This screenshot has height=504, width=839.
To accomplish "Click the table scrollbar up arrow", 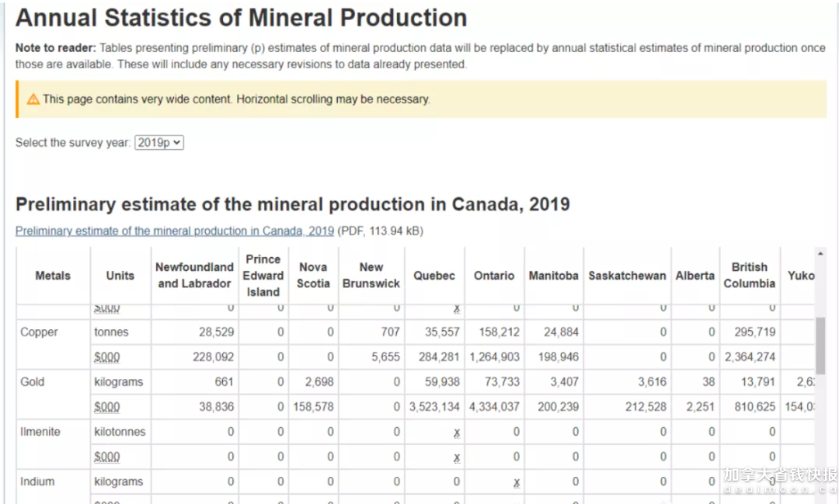I will tap(820, 254).
